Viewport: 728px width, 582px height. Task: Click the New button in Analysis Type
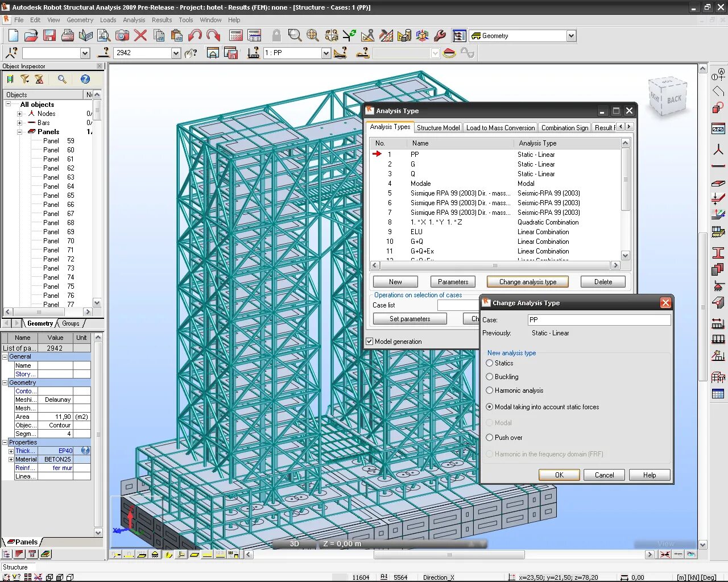pos(395,282)
